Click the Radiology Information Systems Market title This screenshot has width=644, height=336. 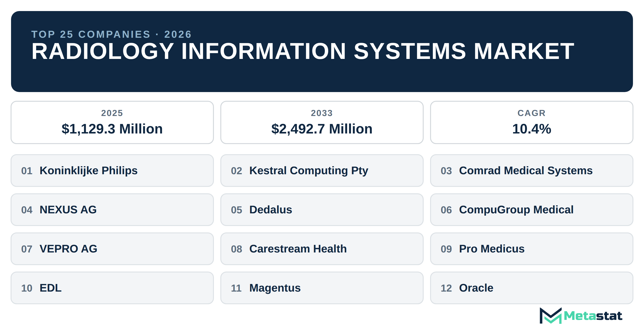pos(303,51)
